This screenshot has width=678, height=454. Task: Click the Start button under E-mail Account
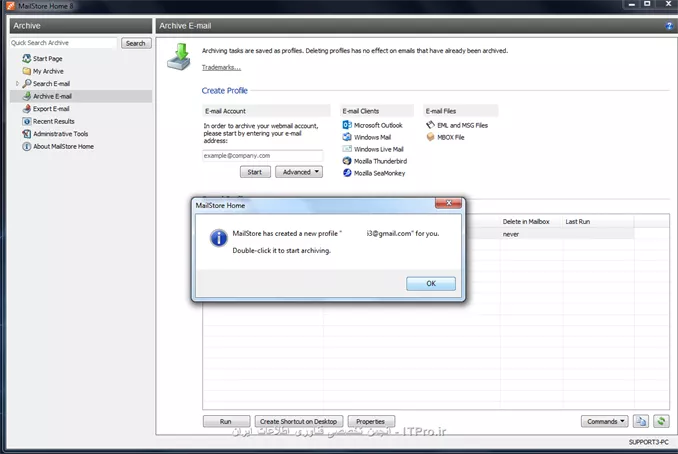click(255, 172)
